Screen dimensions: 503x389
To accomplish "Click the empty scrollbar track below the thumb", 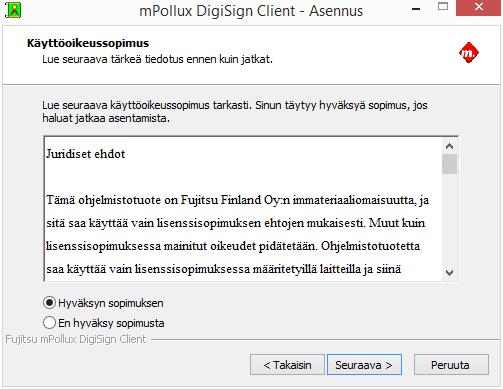I will (449, 220).
